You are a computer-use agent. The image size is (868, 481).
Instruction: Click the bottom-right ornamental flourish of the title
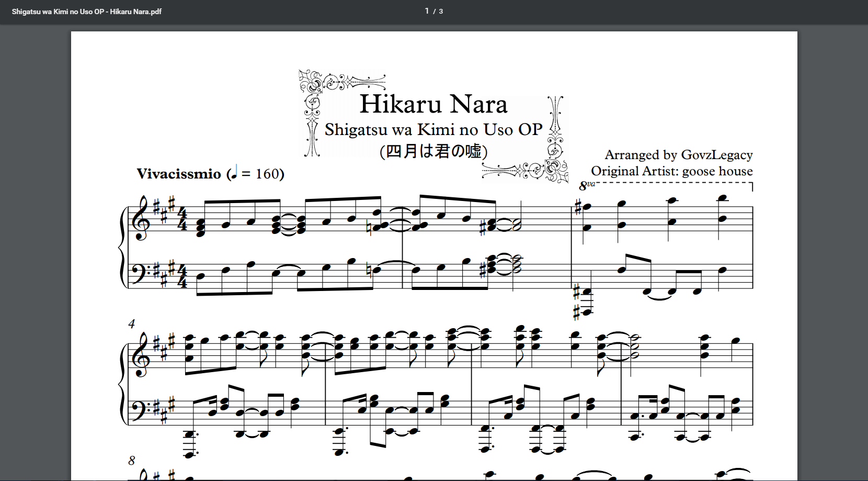coord(549,170)
